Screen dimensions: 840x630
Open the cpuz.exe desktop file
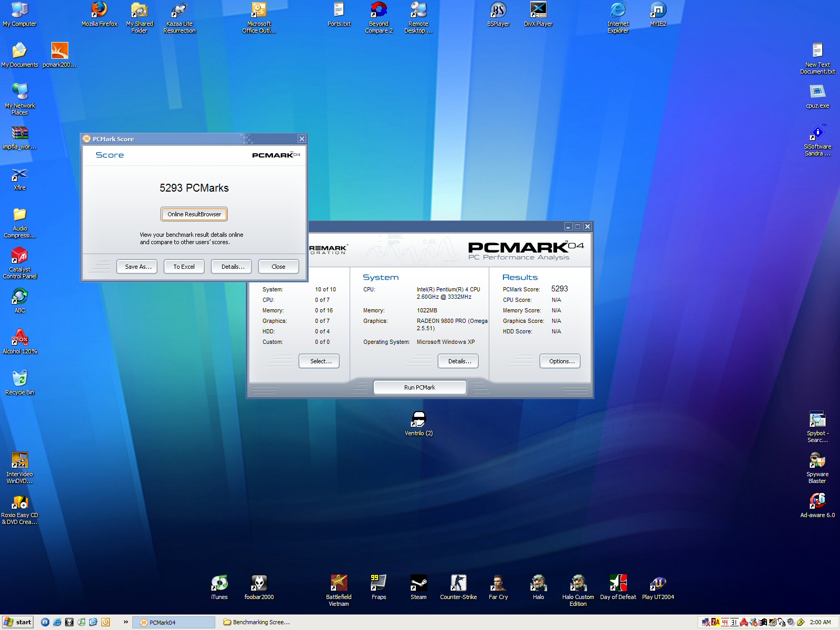[x=817, y=97]
